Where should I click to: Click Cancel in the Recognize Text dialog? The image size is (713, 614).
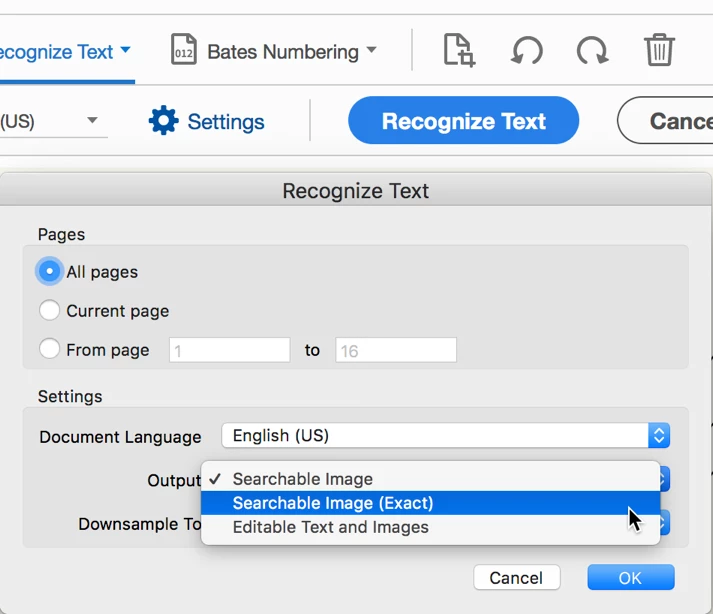517,578
